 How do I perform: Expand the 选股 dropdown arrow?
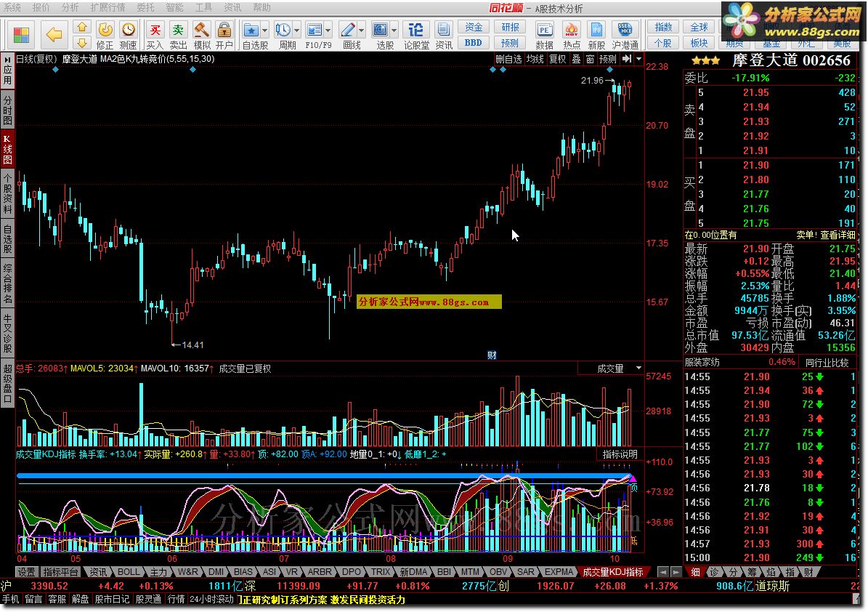click(x=394, y=30)
